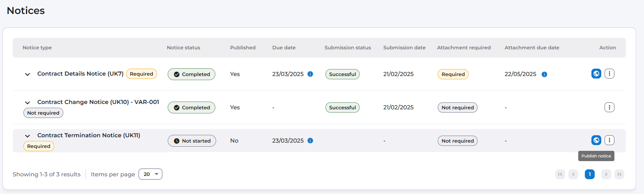The image size is (644, 194).
Task: Click the previous page arrow
Action: (573, 174)
